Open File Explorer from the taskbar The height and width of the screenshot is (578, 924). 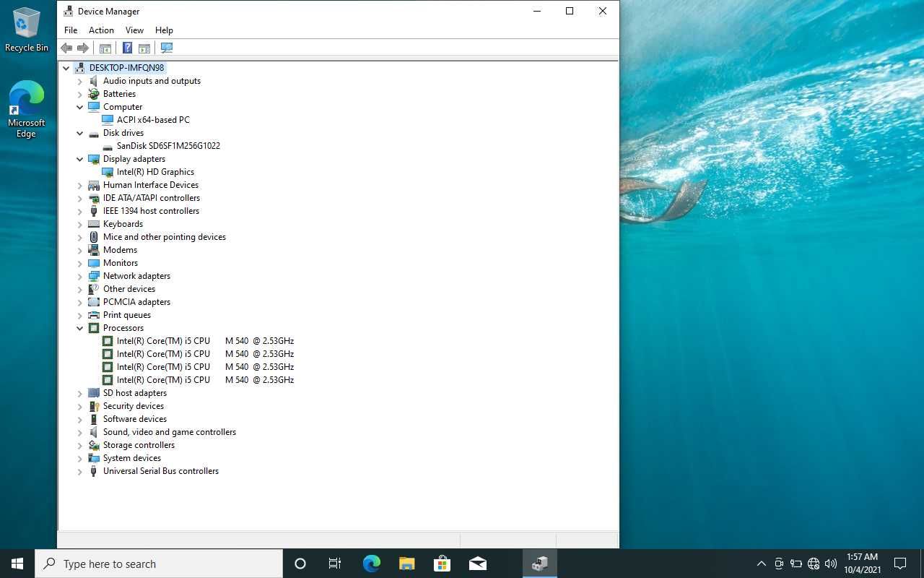406,564
